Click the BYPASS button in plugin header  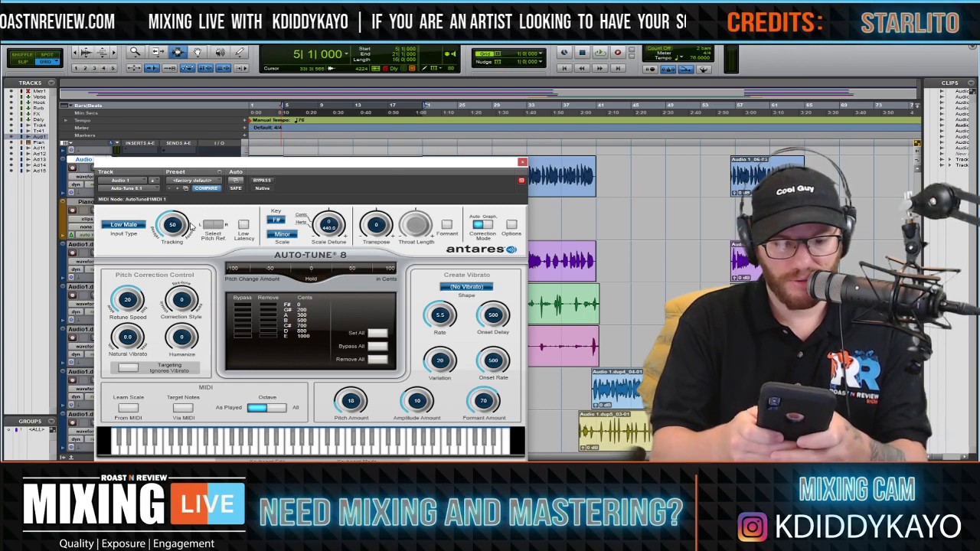(x=263, y=181)
